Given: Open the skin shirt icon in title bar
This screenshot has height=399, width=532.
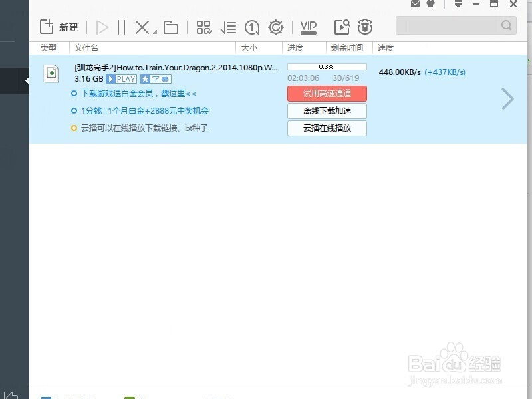Looking at the screenshot, I should [x=430, y=4].
